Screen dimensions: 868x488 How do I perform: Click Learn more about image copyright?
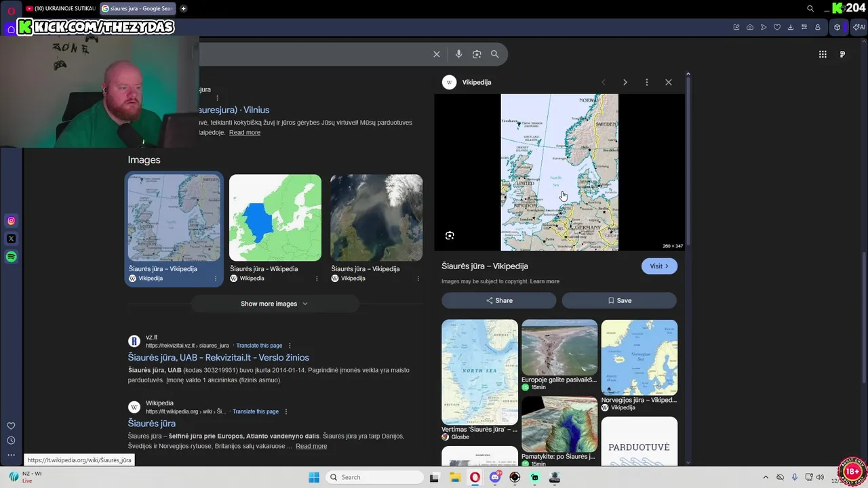pyautogui.click(x=545, y=281)
